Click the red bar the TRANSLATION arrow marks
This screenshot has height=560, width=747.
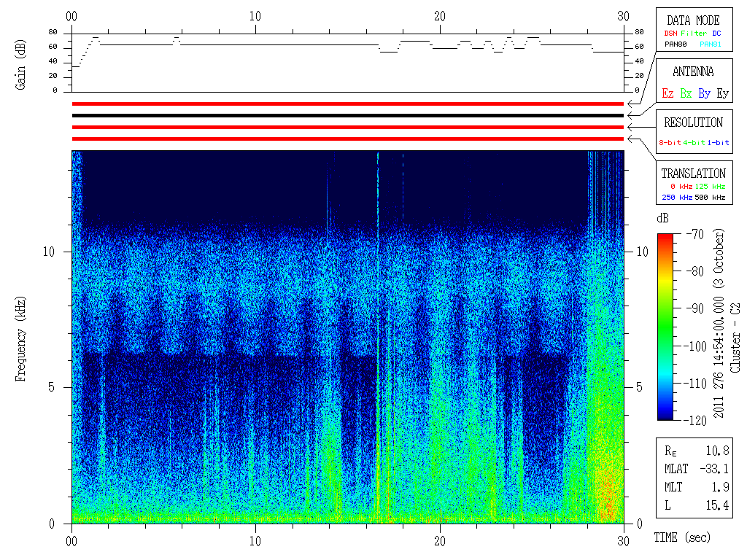click(x=348, y=139)
